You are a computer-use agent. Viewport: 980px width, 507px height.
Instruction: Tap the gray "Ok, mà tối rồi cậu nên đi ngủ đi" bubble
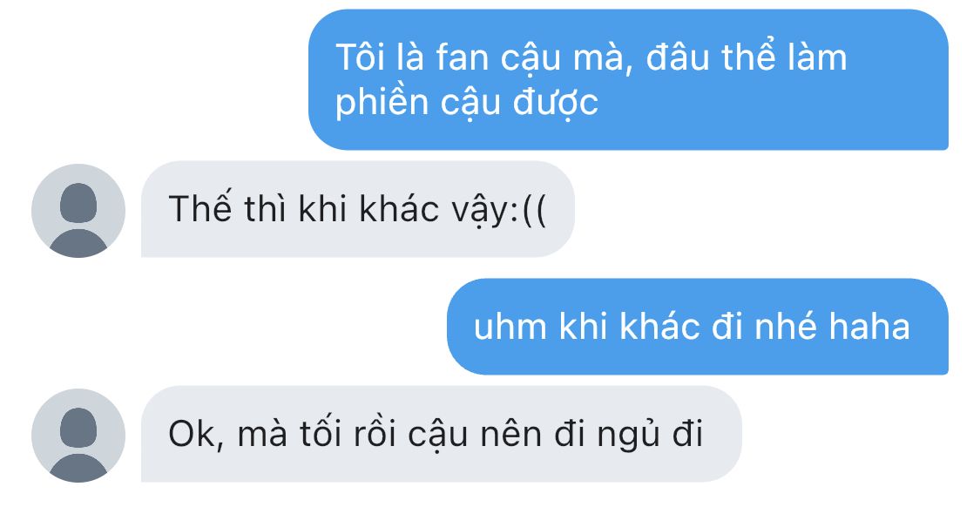[x=442, y=434]
